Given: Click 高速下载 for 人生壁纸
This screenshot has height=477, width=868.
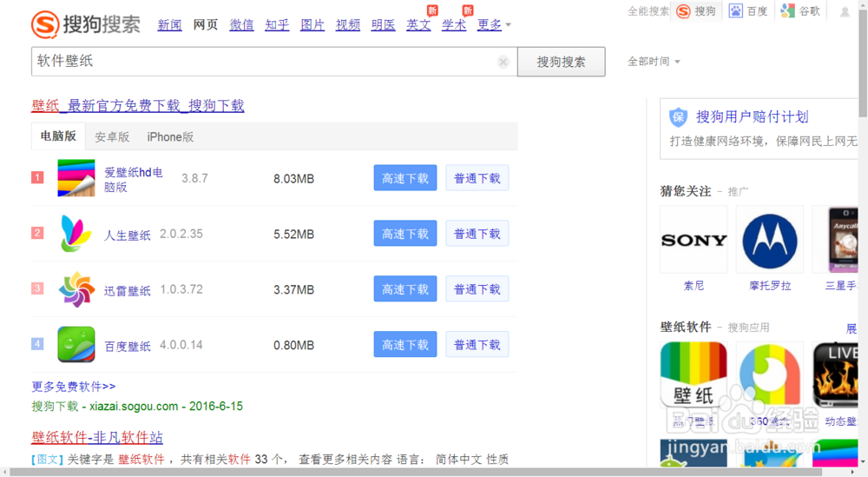Looking at the screenshot, I should click(405, 233).
